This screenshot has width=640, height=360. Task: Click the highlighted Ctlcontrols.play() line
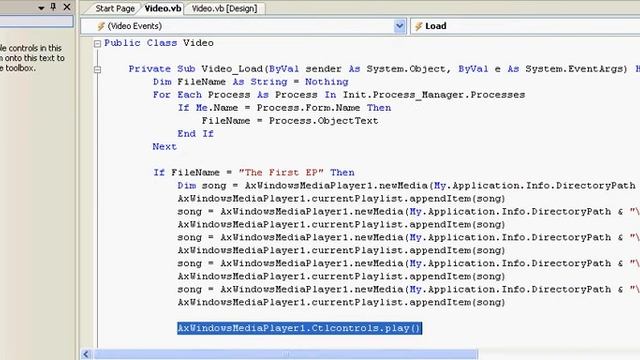tap(299, 328)
